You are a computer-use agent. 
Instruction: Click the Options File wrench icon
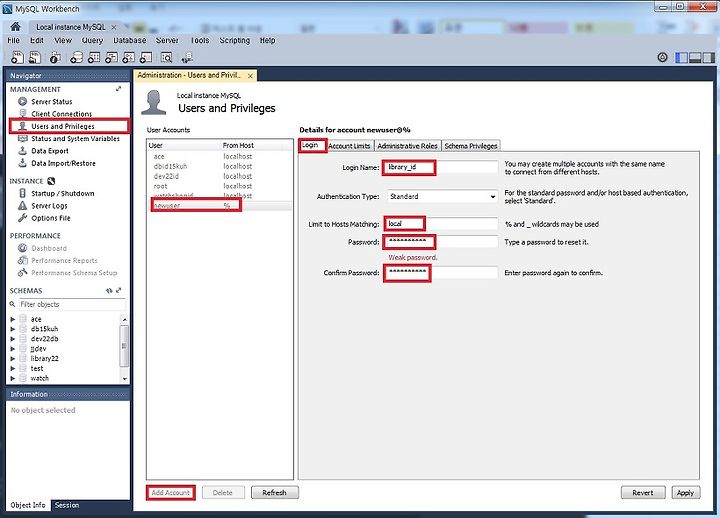coord(22,218)
